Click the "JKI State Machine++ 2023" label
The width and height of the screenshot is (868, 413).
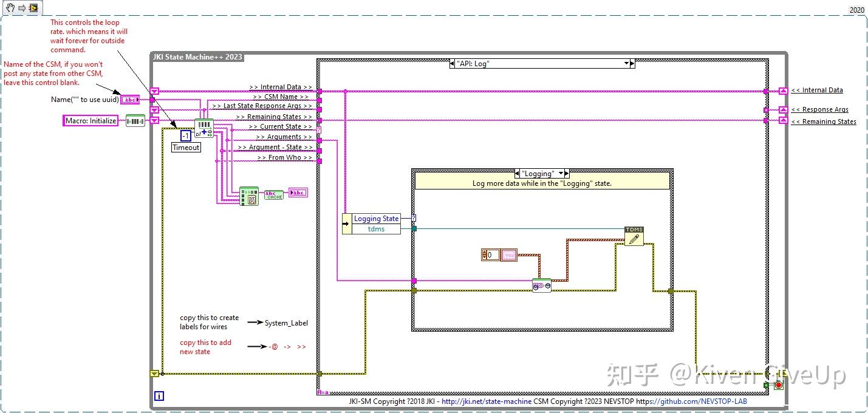(196, 57)
